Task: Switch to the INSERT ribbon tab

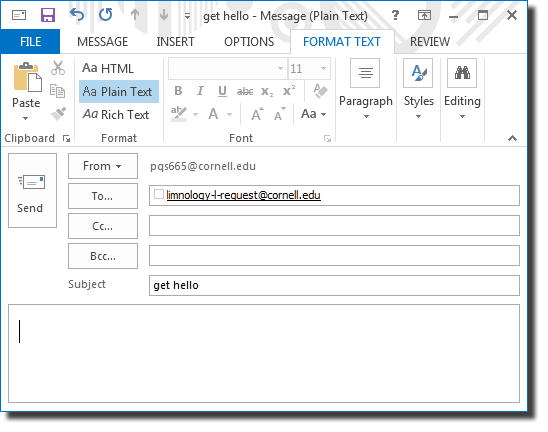Action: [x=175, y=42]
